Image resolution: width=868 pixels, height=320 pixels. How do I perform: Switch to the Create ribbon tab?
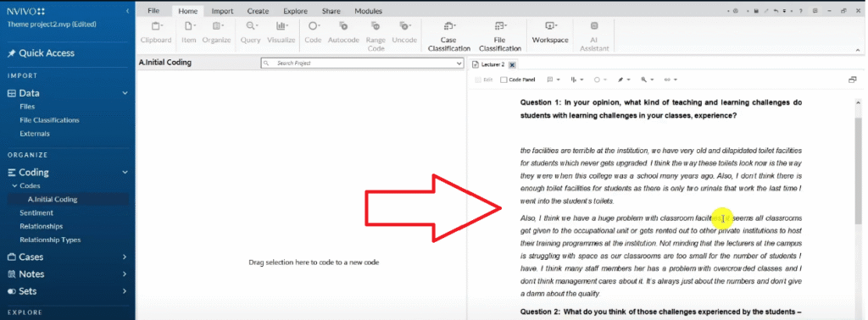click(258, 11)
